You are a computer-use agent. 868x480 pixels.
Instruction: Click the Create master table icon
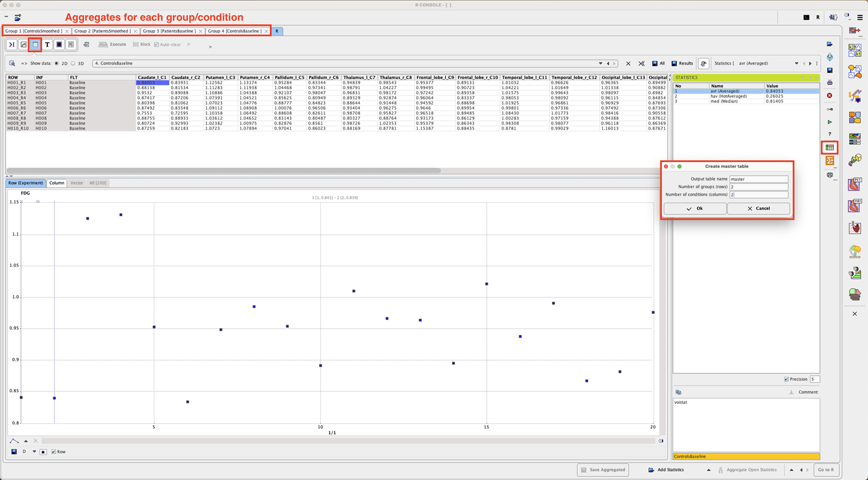click(x=830, y=147)
